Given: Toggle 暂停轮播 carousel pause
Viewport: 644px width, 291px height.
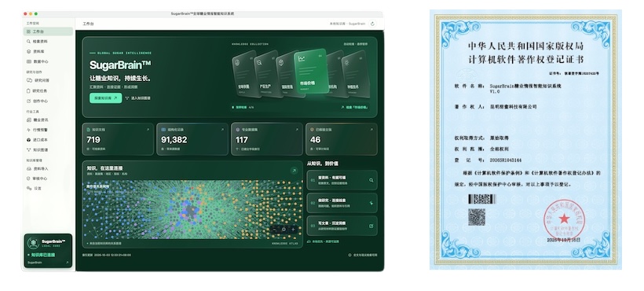Looking at the screenshot, I should coord(243,107).
